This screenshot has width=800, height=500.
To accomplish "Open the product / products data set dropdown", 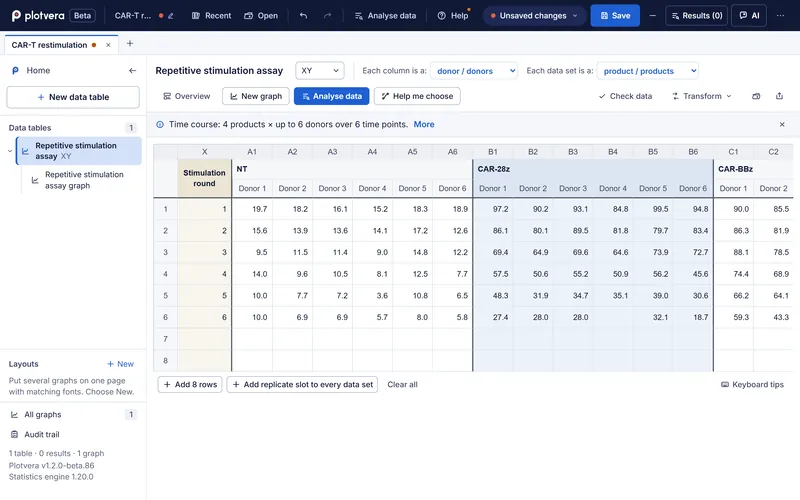I will pyautogui.click(x=647, y=71).
